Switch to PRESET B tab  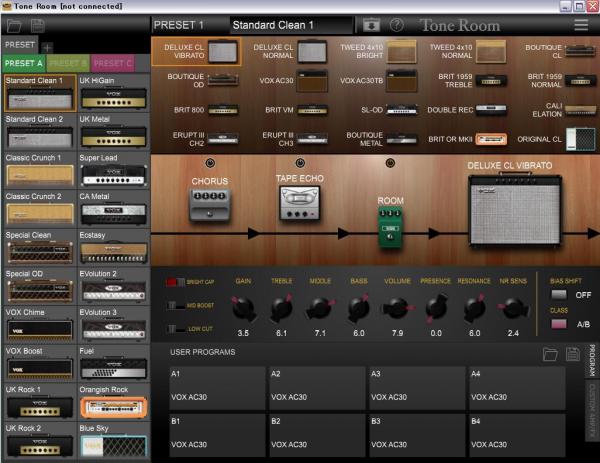(68, 63)
